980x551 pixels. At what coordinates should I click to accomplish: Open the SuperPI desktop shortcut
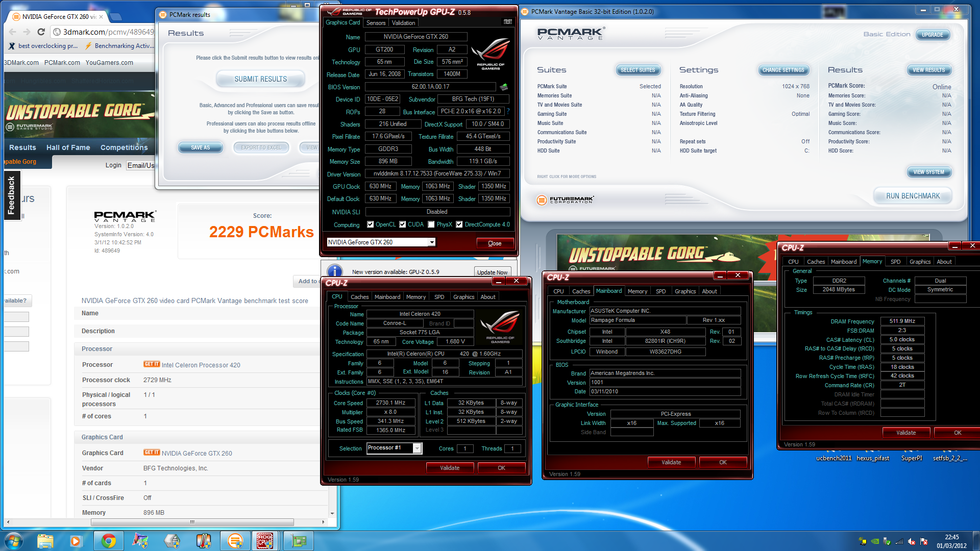tap(912, 458)
